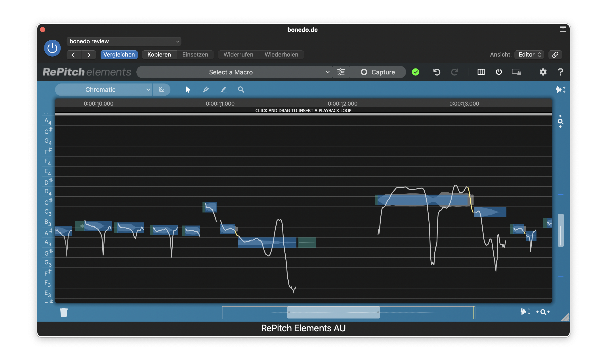Open help with question mark icon
Screen dimensions: 607x364
point(560,72)
